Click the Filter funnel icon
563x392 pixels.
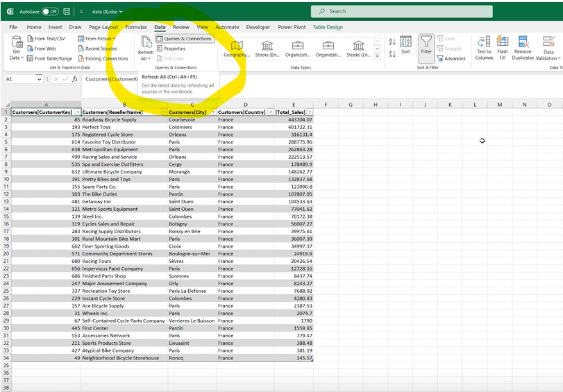coord(426,42)
